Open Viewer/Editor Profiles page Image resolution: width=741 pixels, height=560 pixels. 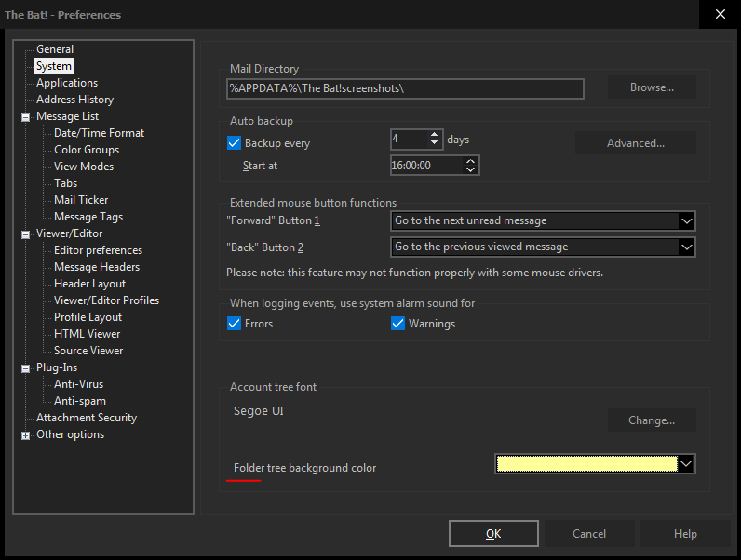tap(106, 300)
